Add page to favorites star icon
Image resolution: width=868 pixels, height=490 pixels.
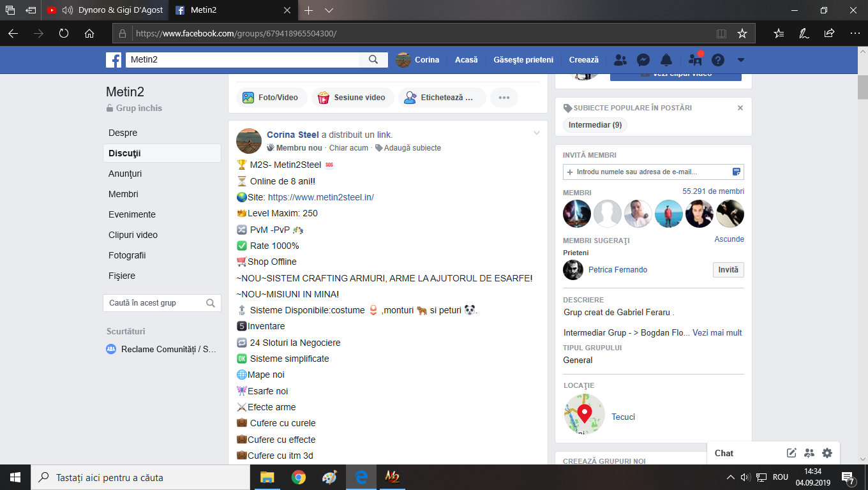pyautogui.click(x=742, y=33)
